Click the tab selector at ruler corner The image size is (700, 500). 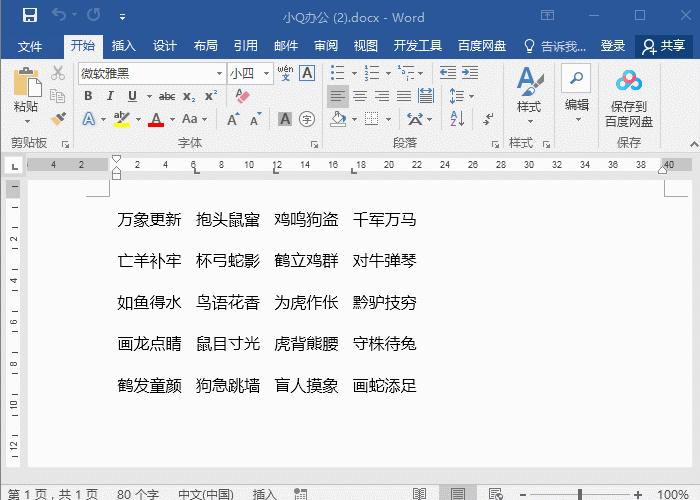click(x=14, y=167)
